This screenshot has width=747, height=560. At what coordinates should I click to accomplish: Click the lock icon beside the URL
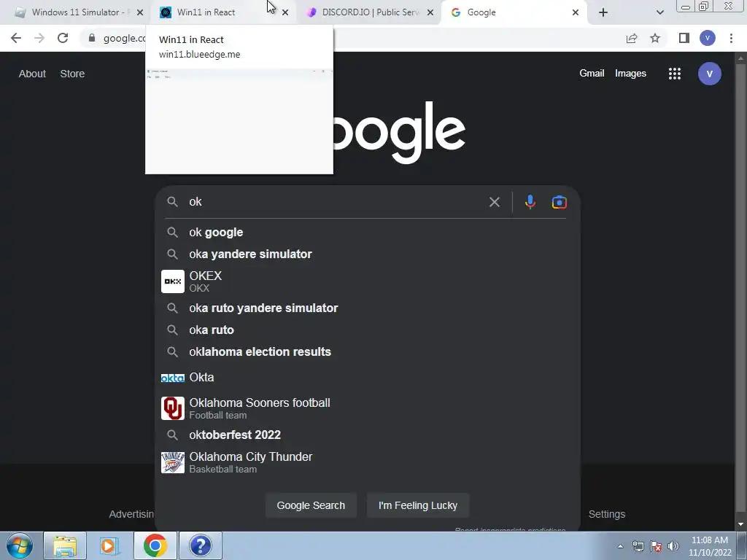[x=92, y=38]
